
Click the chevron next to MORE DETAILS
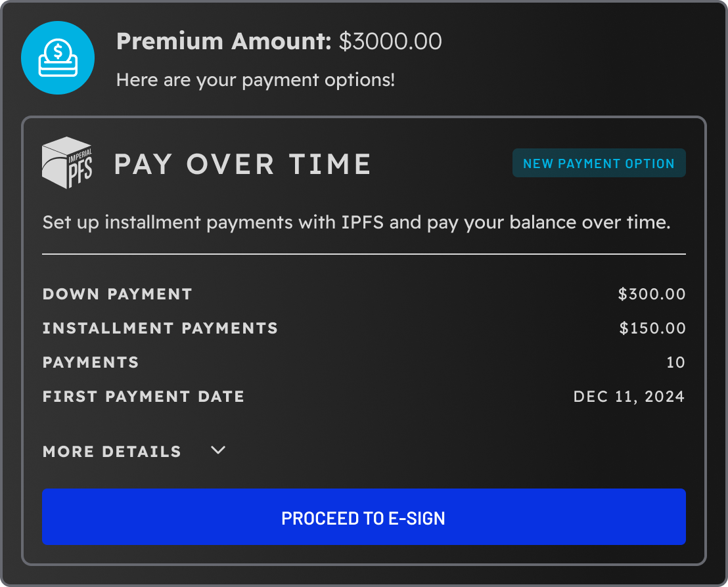(x=217, y=451)
